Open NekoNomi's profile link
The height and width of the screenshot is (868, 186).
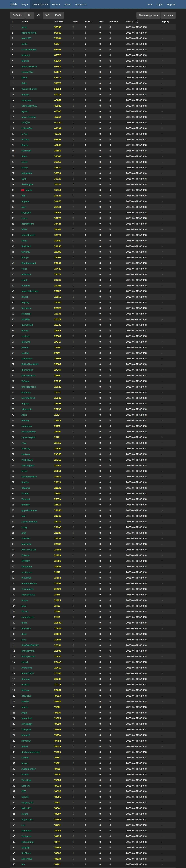click(27, 173)
